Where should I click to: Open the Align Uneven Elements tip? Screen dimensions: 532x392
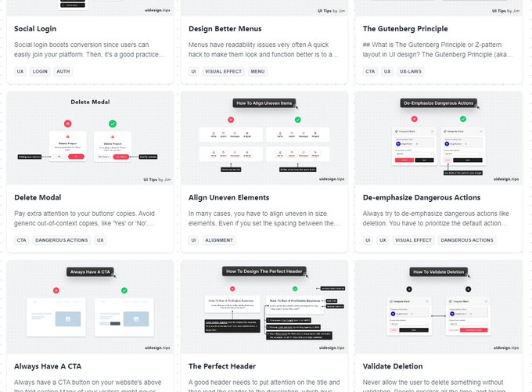pyautogui.click(x=228, y=197)
